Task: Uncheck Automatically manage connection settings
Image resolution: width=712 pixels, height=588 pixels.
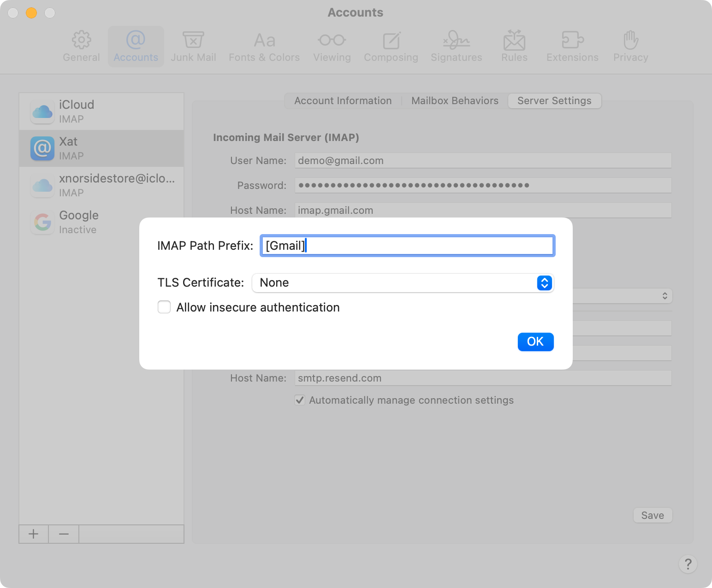Action: pyautogui.click(x=300, y=400)
